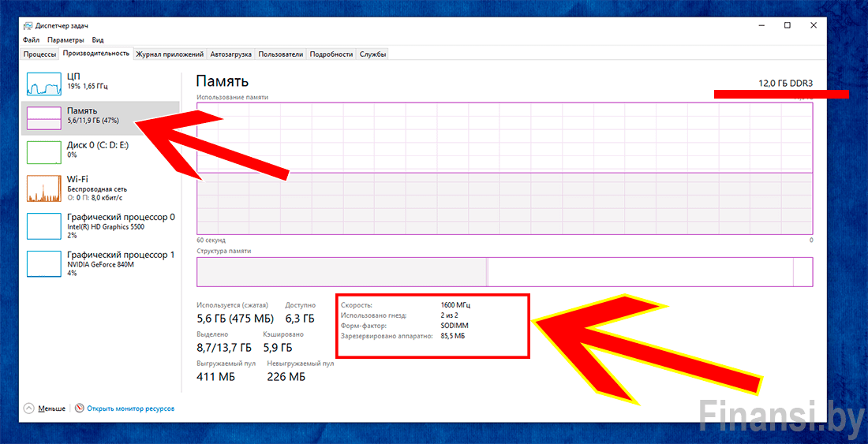Click the 60 секунд axis label
Screen dimensions: 868x444
tap(211, 241)
